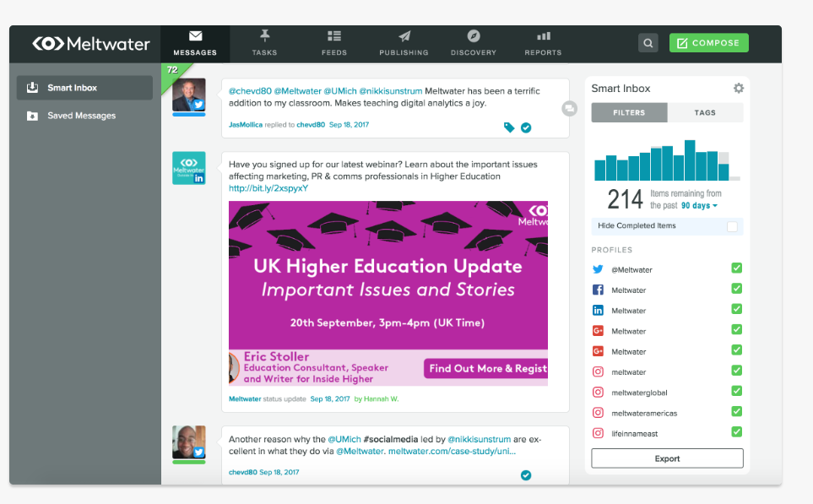Click the first Google+ icon in Profiles
813x504 pixels.
point(598,331)
